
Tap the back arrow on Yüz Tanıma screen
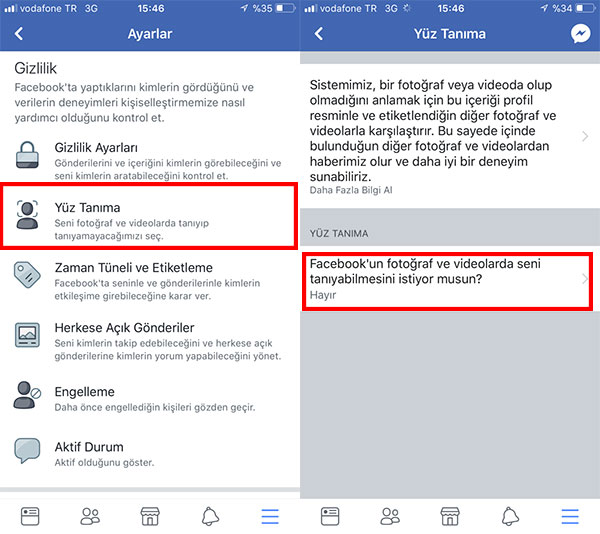(x=319, y=34)
